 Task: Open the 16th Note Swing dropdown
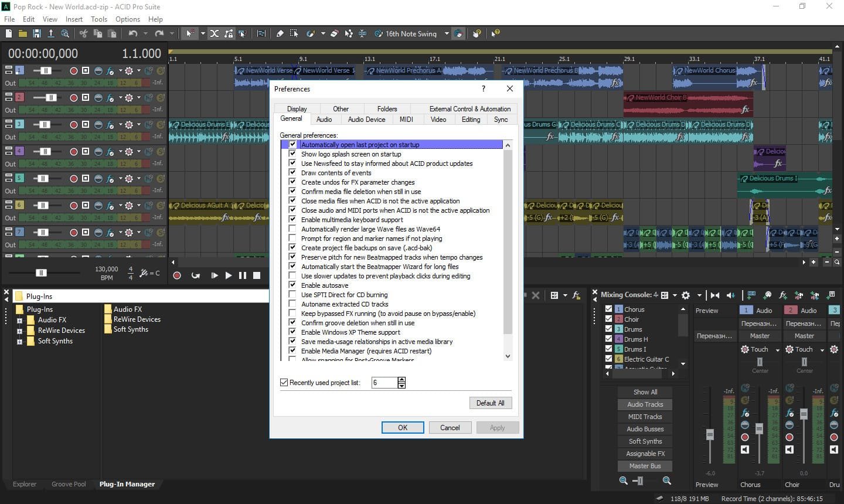pyautogui.click(x=447, y=33)
